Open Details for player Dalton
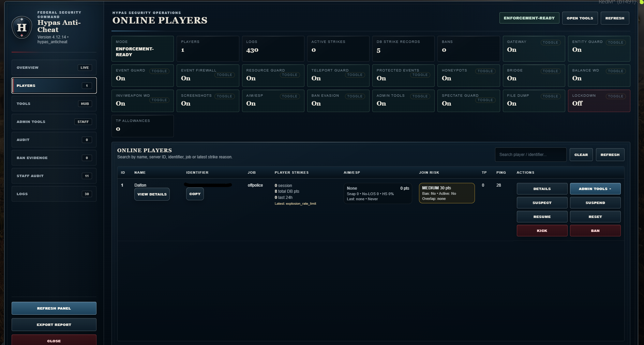 click(542, 189)
